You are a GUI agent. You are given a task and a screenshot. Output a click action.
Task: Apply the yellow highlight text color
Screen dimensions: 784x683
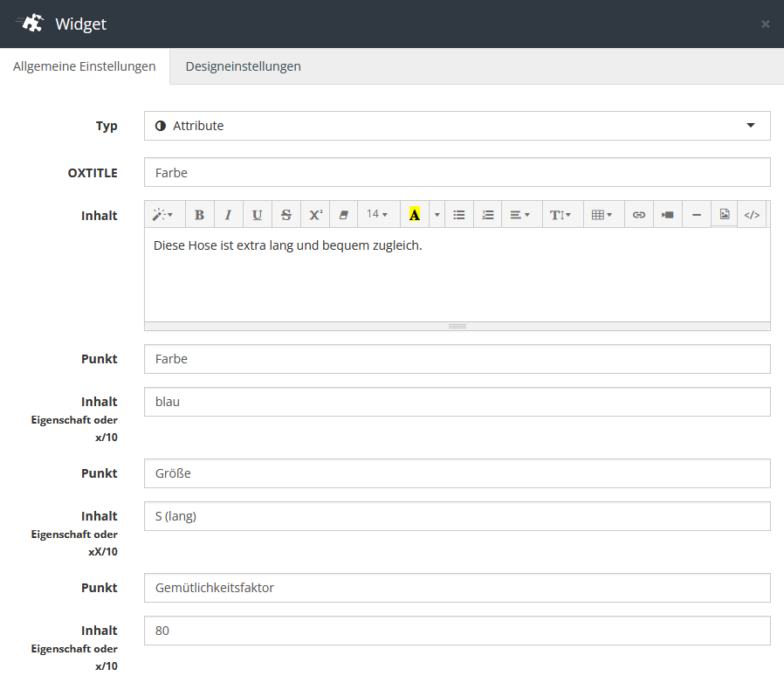[x=415, y=215]
